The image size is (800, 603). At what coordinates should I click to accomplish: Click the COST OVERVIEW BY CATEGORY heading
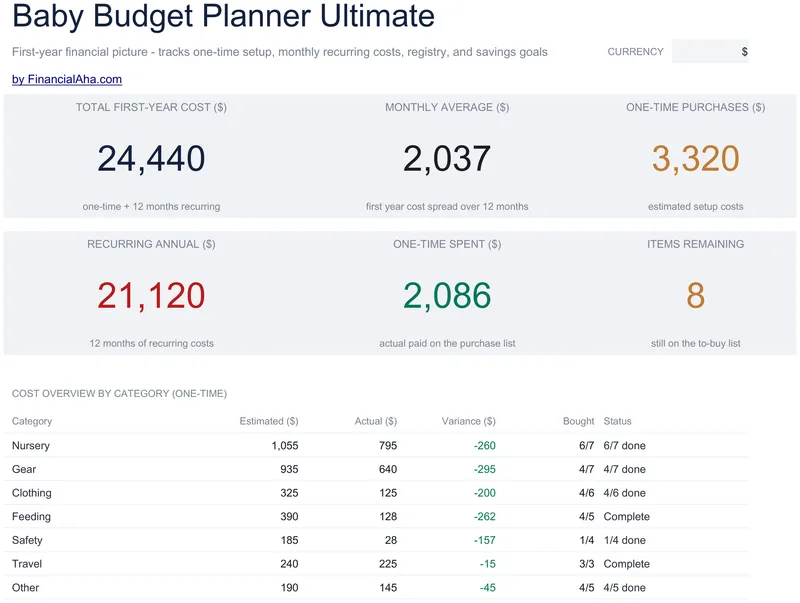(x=119, y=393)
